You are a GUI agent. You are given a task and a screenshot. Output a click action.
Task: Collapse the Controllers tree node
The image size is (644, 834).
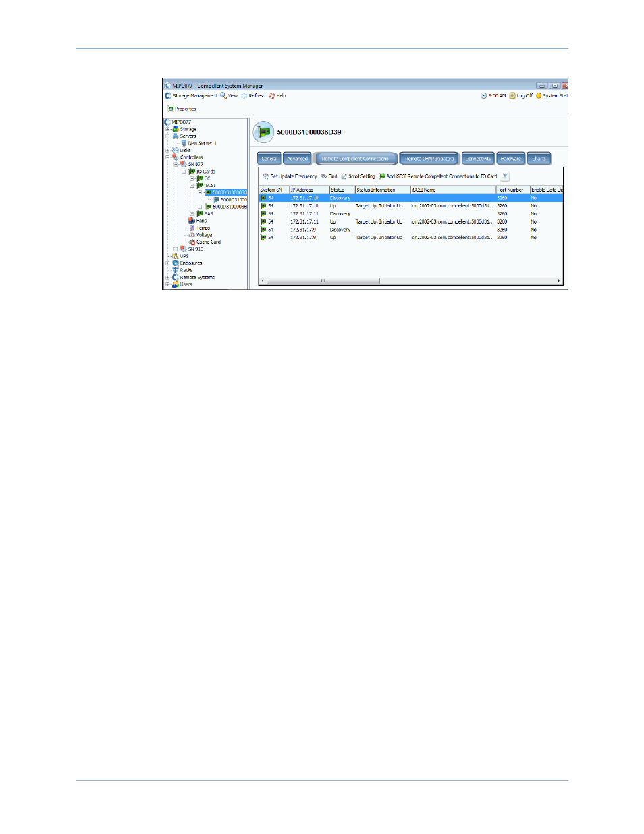[x=168, y=157]
